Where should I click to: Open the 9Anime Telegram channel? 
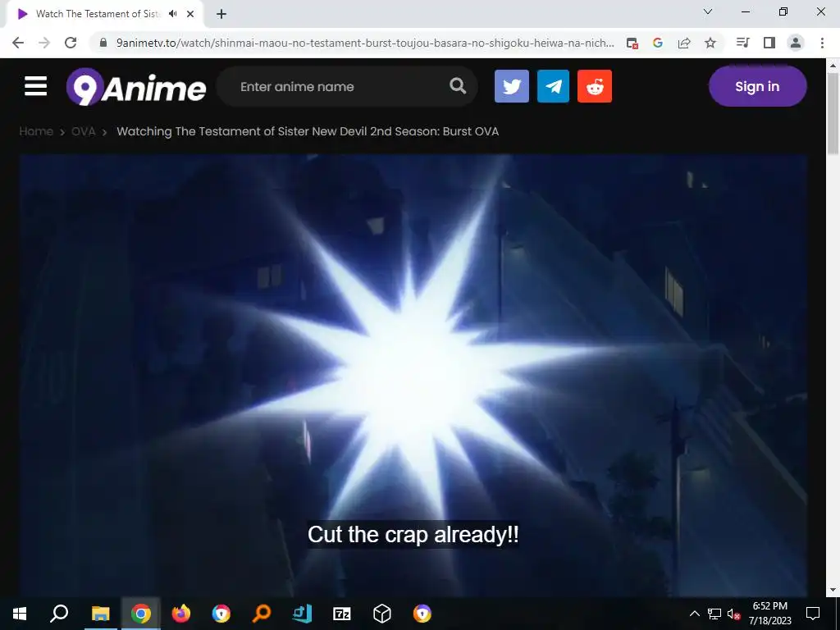[x=553, y=85]
